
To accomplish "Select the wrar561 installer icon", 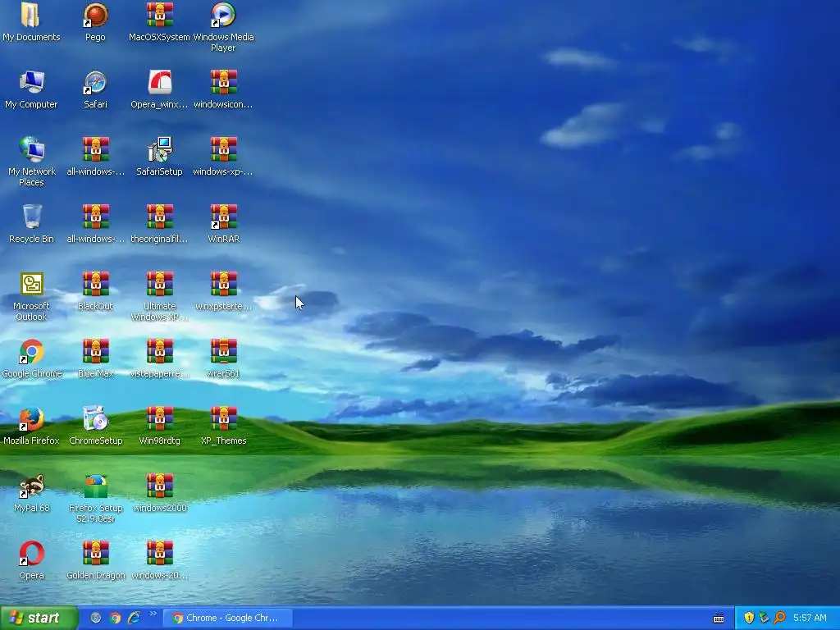I will pos(223,351).
